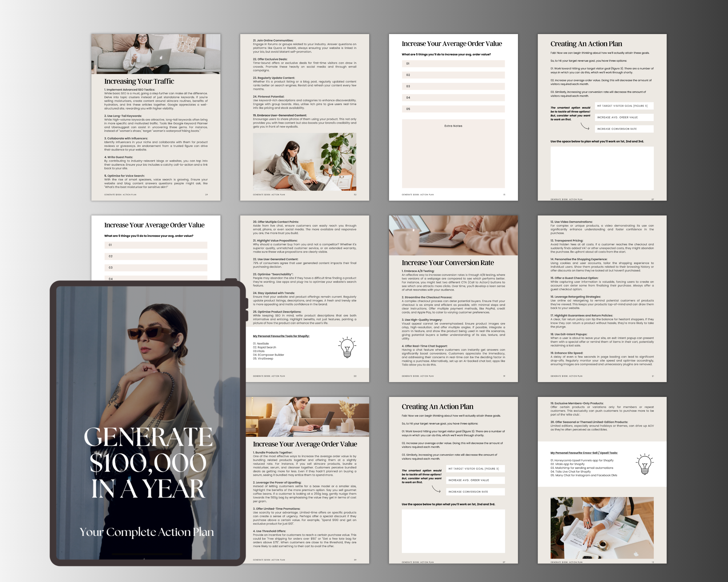Image resolution: width=728 pixels, height=582 pixels.
Task: Click 'My Personal Favourite Tools for Shopify:' underlined heading
Action: click(x=281, y=336)
